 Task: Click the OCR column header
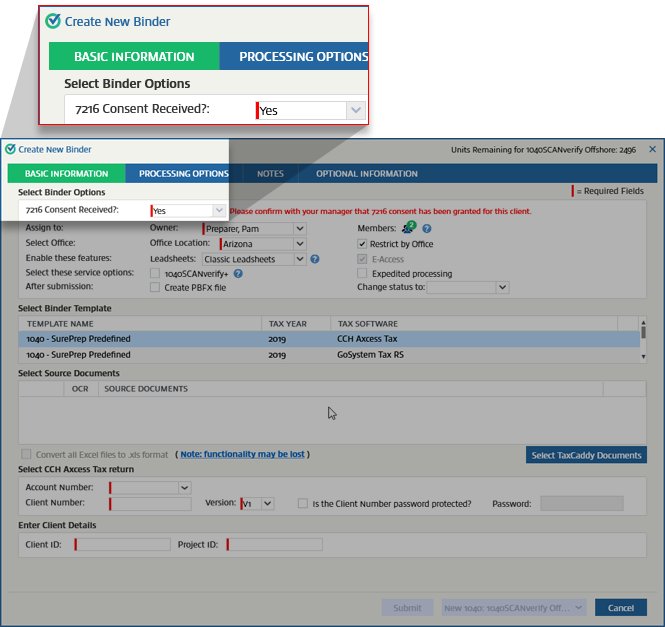pos(80,389)
